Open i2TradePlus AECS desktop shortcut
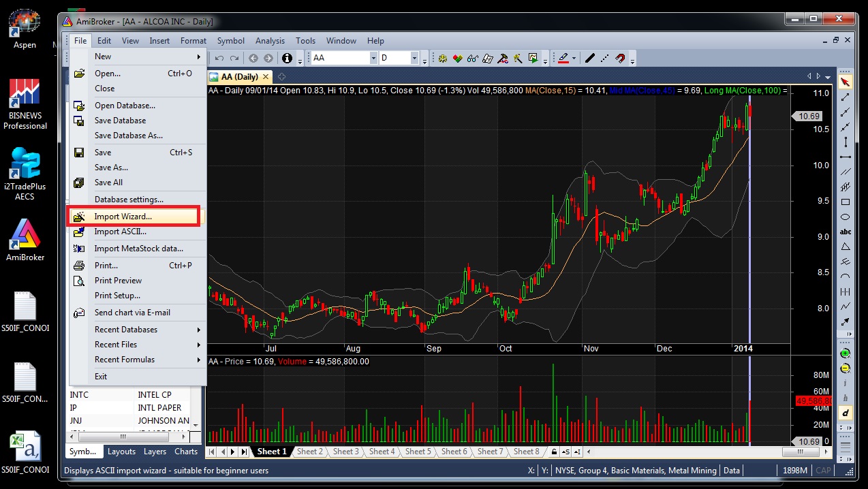The image size is (868, 489). [x=25, y=174]
